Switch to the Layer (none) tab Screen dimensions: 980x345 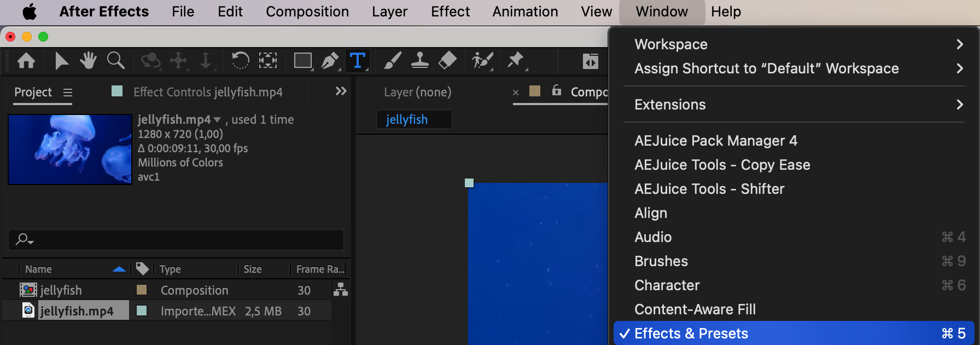coord(418,92)
